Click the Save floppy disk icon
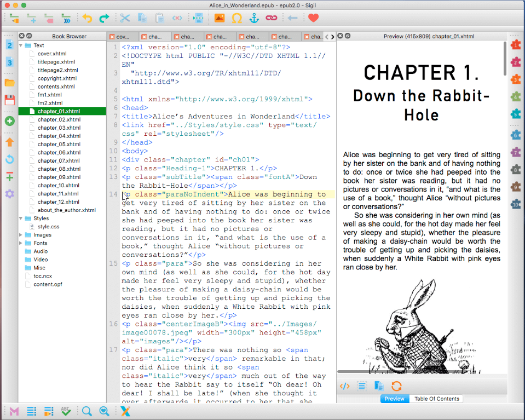 click(x=9, y=100)
